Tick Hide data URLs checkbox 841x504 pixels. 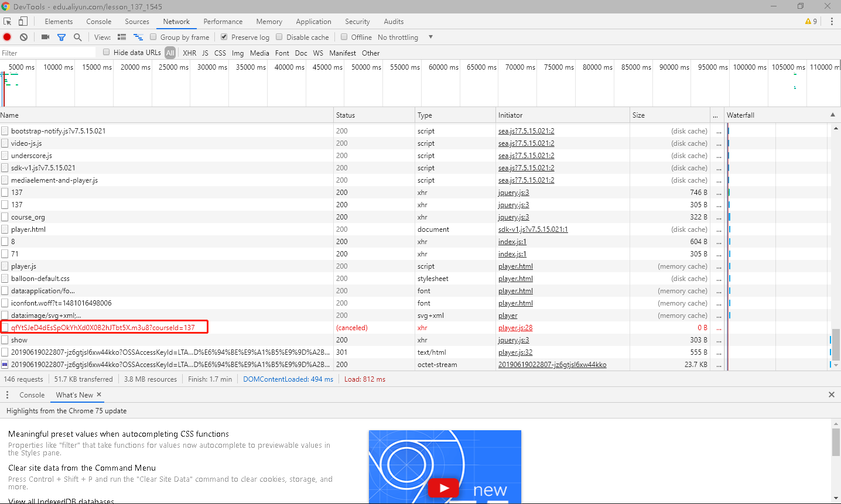106,52
